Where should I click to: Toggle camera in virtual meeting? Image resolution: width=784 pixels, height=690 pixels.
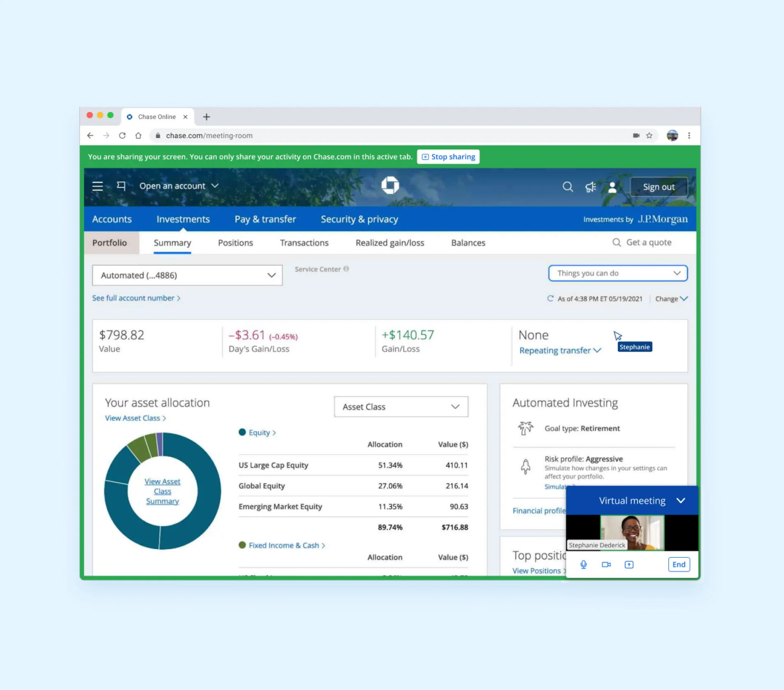pyautogui.click(x=606, y=565)
